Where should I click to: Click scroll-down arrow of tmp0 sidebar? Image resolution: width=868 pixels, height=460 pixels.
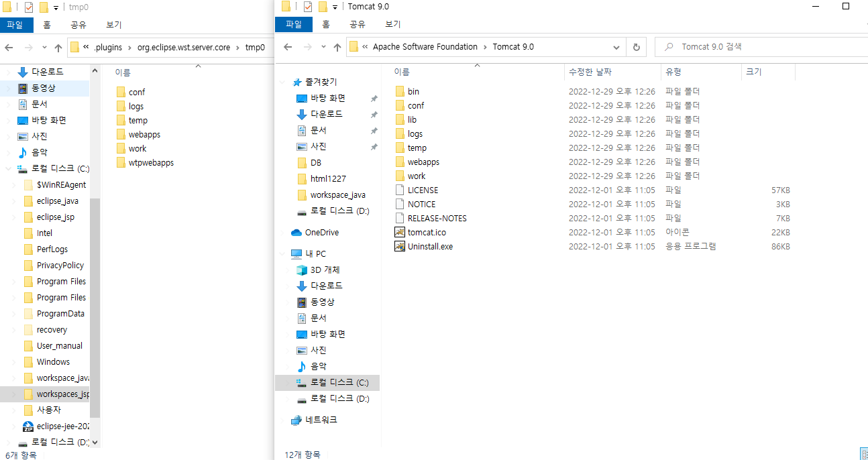point(95,442)
